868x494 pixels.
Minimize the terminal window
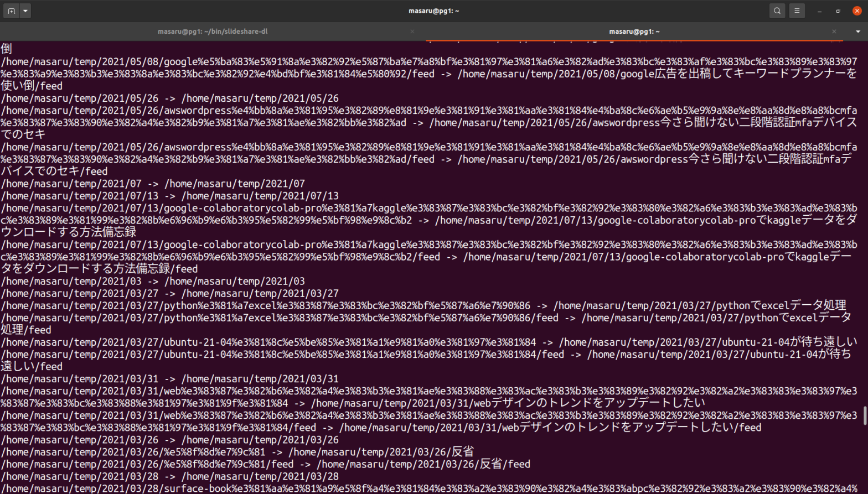pyautogui.click(x=819, y=11)
